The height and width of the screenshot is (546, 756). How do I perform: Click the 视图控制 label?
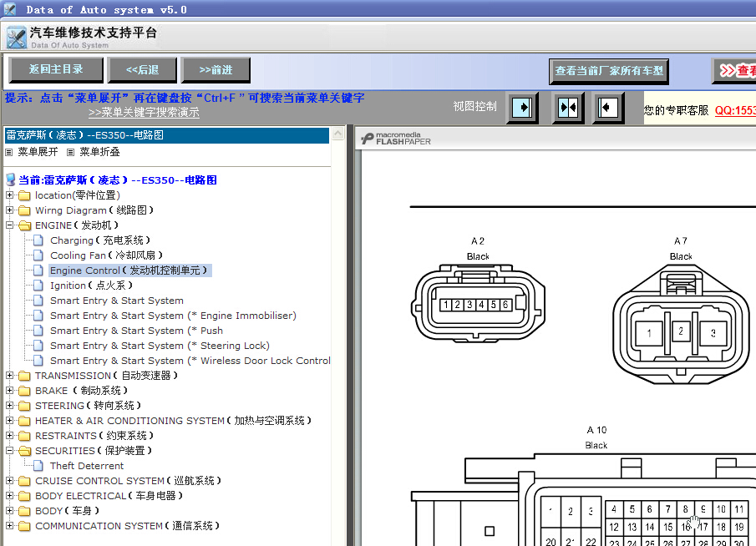(x=474, y=107)
